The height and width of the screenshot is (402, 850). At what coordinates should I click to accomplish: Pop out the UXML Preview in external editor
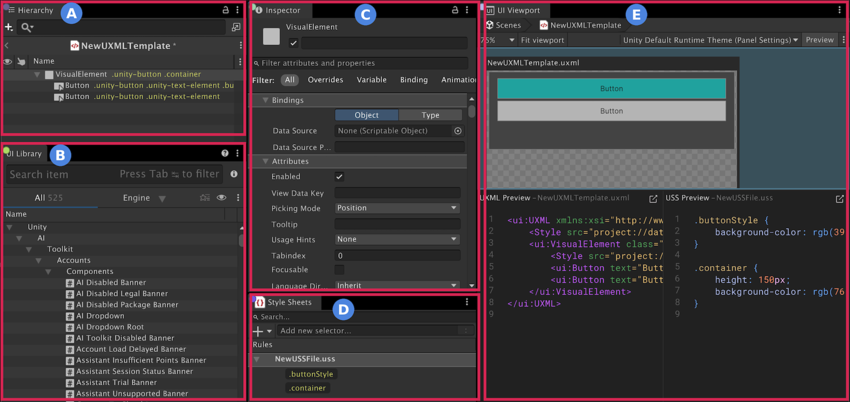(x=653, y=199)
